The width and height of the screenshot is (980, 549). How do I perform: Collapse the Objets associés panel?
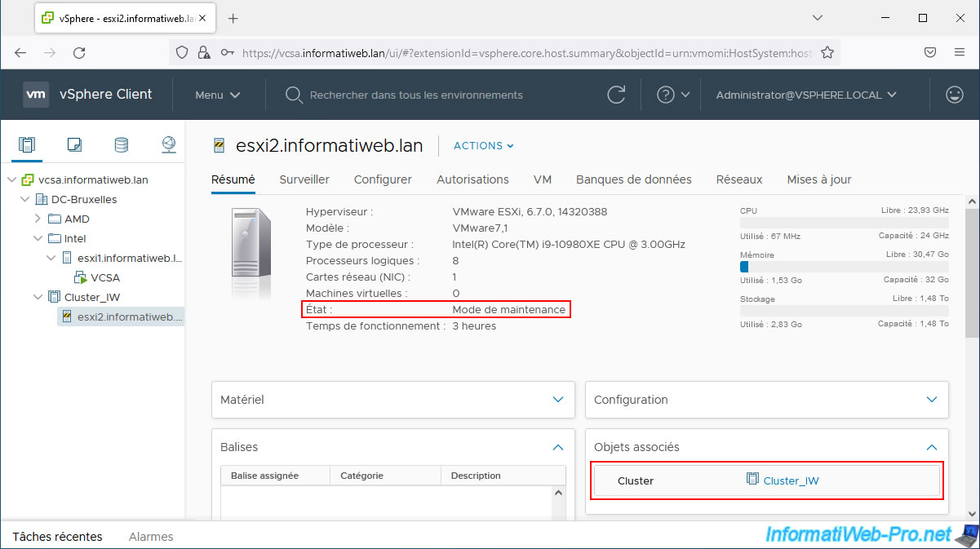pyautogui.click(x=932, y=447)
